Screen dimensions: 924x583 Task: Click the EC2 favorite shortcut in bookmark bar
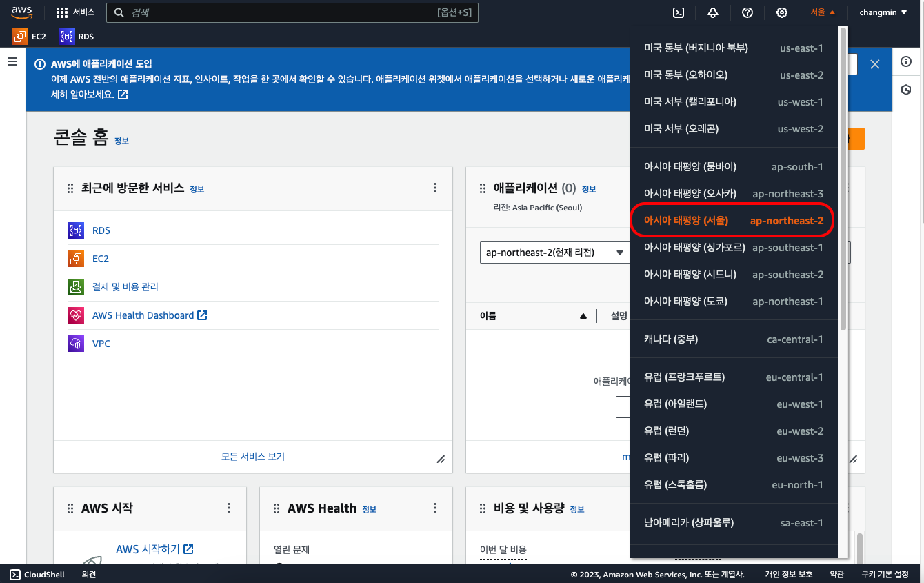pyautogui.click(x=29, y=36)
